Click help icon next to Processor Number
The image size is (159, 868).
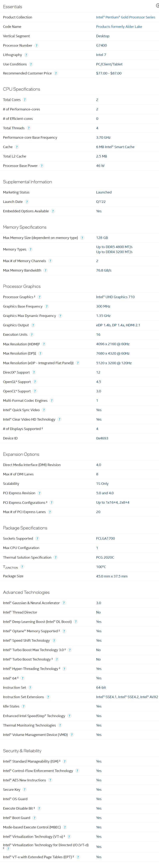click(37, 45)
